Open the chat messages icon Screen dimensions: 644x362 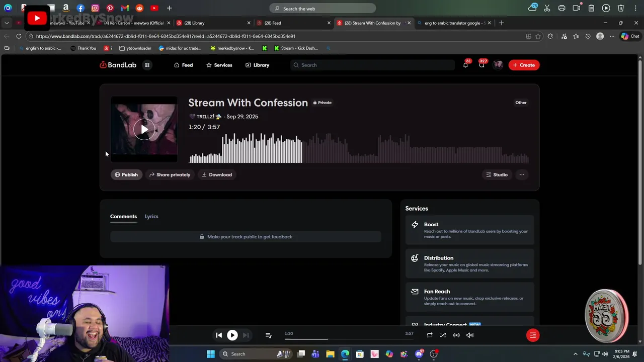(x=481, y=65)
